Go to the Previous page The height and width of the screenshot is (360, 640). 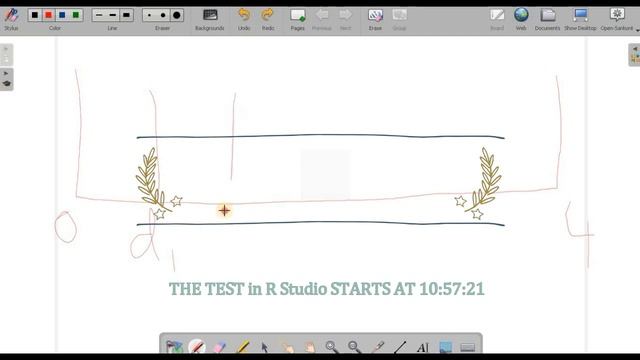point(322,19)
